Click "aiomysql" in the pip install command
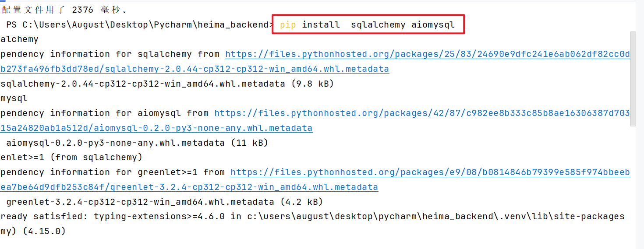This screenshot has width=644, height=249. pos(433,25)
